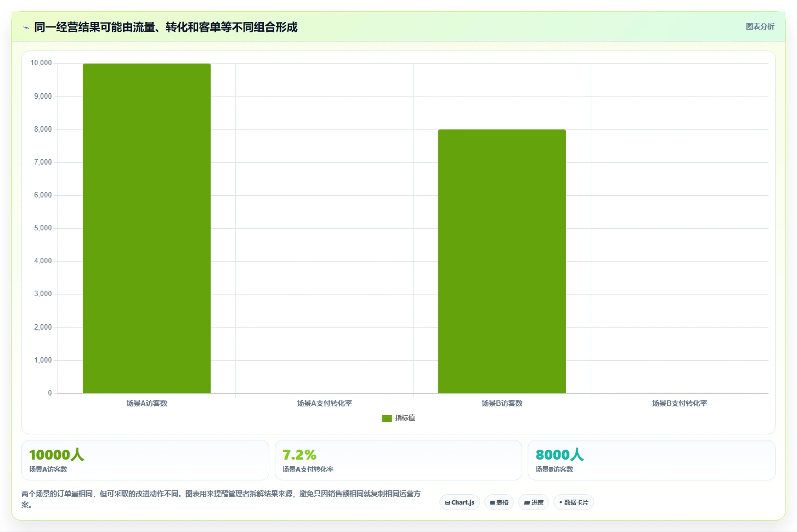The image size is (797, 532).
Task: Click the 场景A访客数 axis label
Action: tap(146, 403)
